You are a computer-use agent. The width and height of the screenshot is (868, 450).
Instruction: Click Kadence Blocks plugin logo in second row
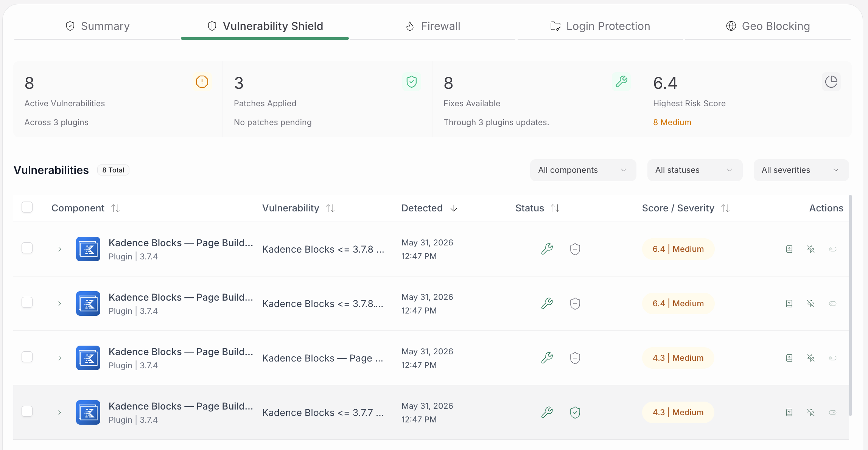click(88, 304)
